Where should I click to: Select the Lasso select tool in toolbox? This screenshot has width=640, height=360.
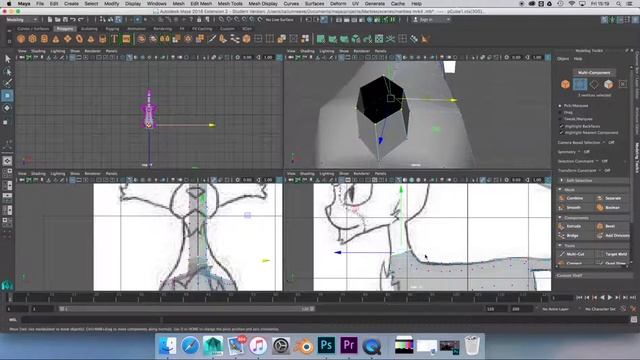point(7,71)
